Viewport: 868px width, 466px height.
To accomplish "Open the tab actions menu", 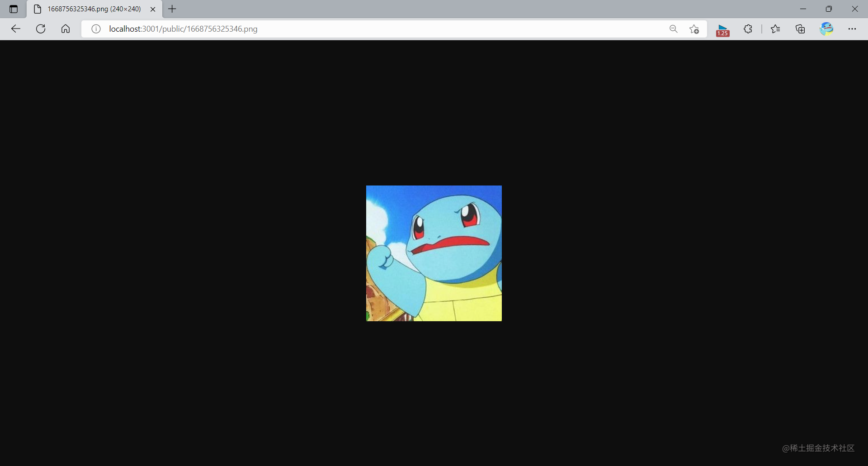I will [x=13, y=9].
